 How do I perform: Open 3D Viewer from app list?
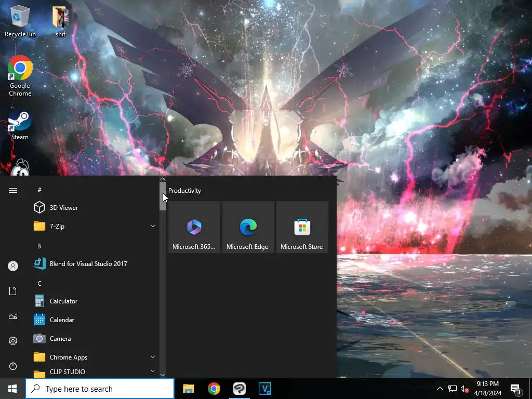coord(95,207)
